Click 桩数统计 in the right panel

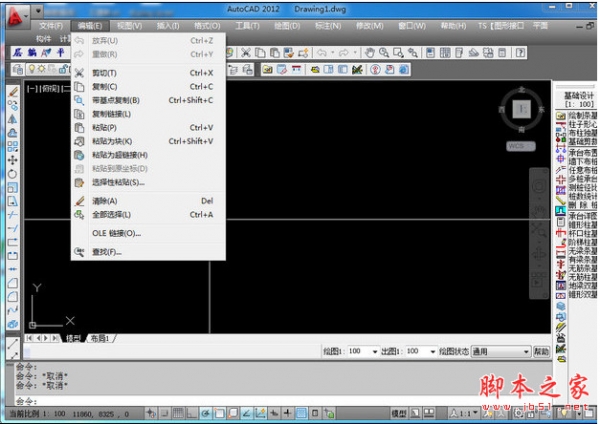[582, 196]
